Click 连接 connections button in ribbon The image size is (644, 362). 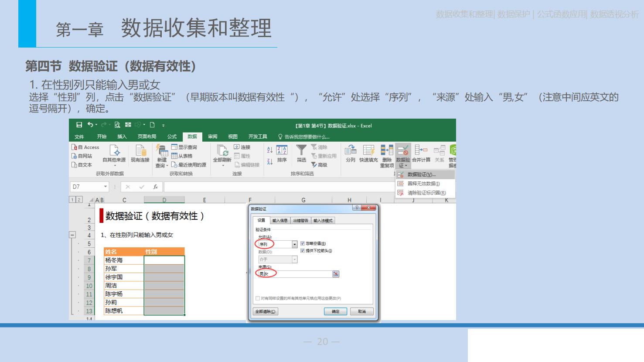coord(242,147)
